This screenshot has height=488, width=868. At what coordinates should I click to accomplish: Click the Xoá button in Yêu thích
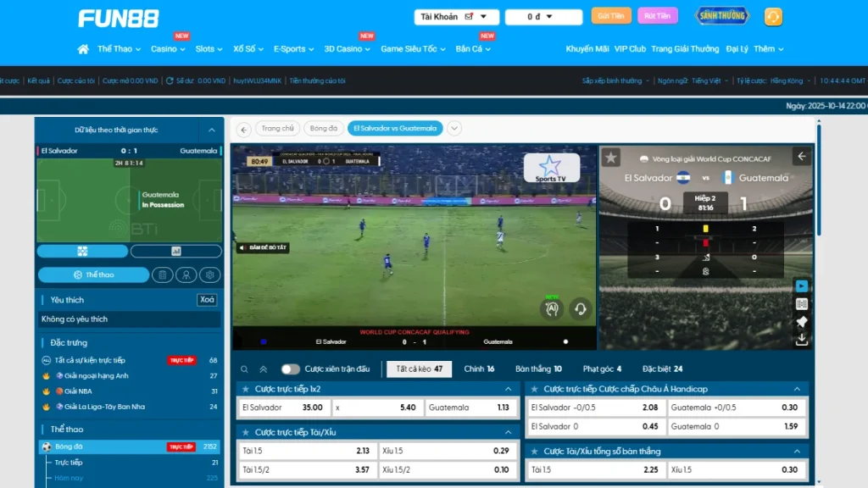pyautogui.click(x=207, y=300)
